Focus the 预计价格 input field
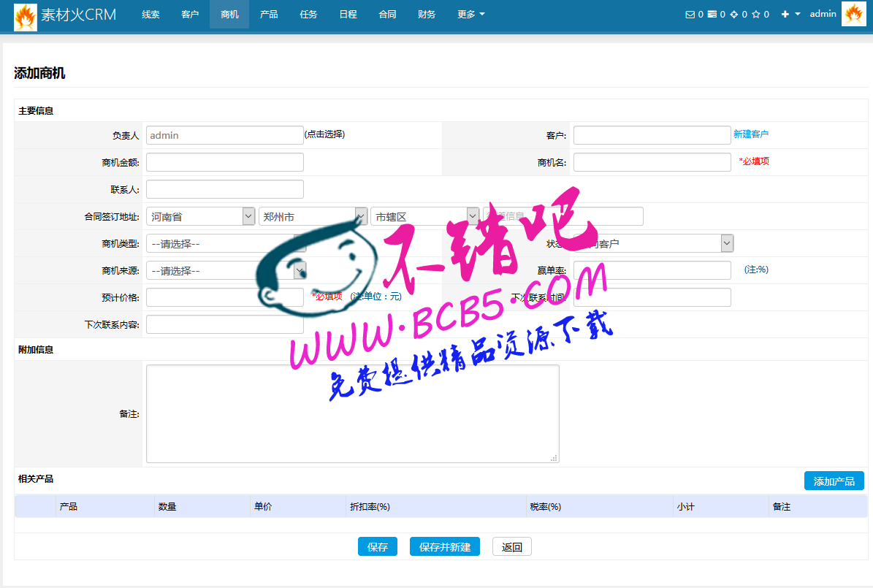The image size is (873, 588). [x=225, y=297]
